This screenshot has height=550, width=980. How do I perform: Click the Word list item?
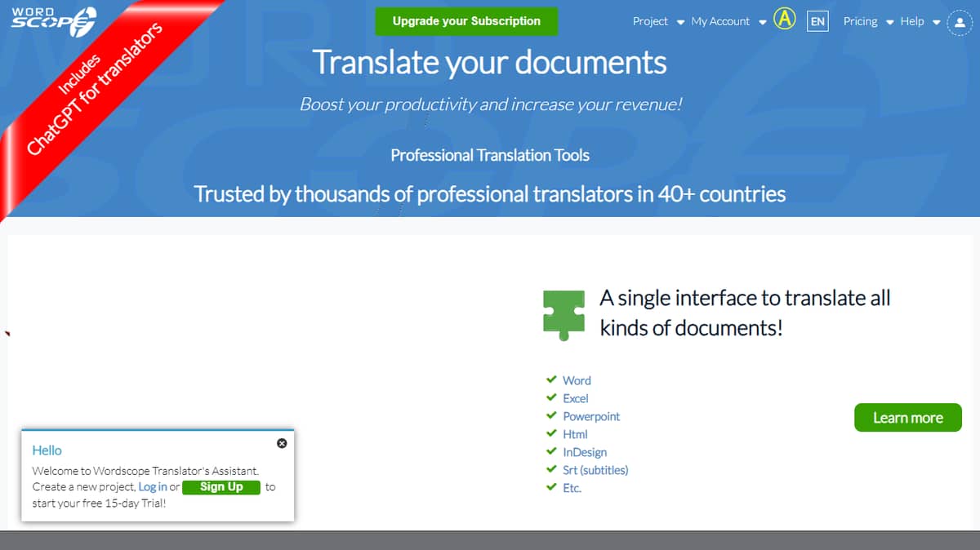click(x=577, y=380)
